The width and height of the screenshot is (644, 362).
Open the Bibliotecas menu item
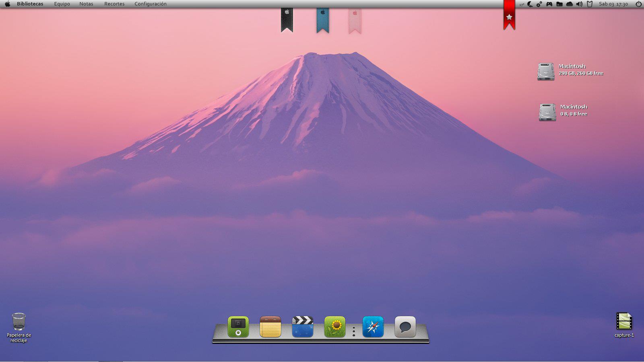click(x=29, y=4)
